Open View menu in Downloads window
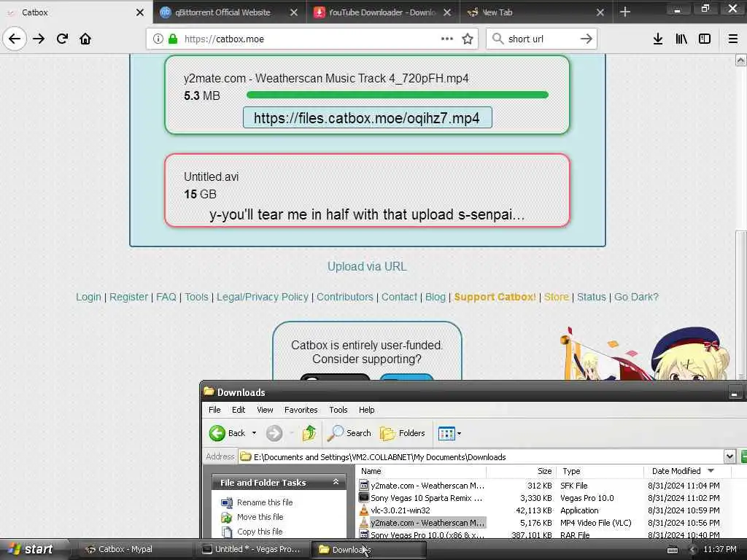 pyautogui.click(x=265, y=410)
